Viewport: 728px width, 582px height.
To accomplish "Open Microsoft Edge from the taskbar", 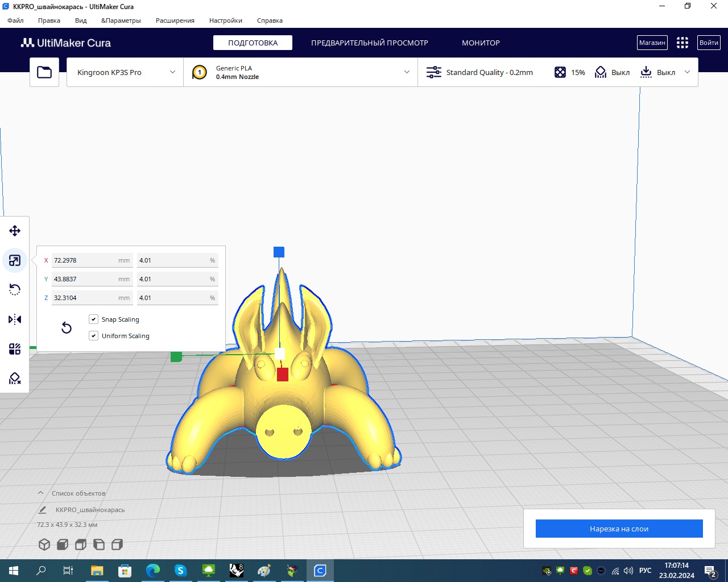I will pyautogui.click(x=153, y=571).
